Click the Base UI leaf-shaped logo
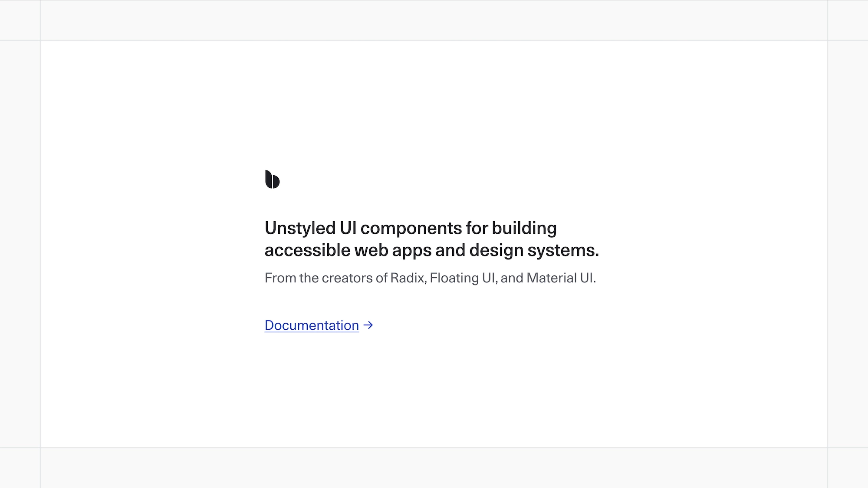 pos(272,179)
